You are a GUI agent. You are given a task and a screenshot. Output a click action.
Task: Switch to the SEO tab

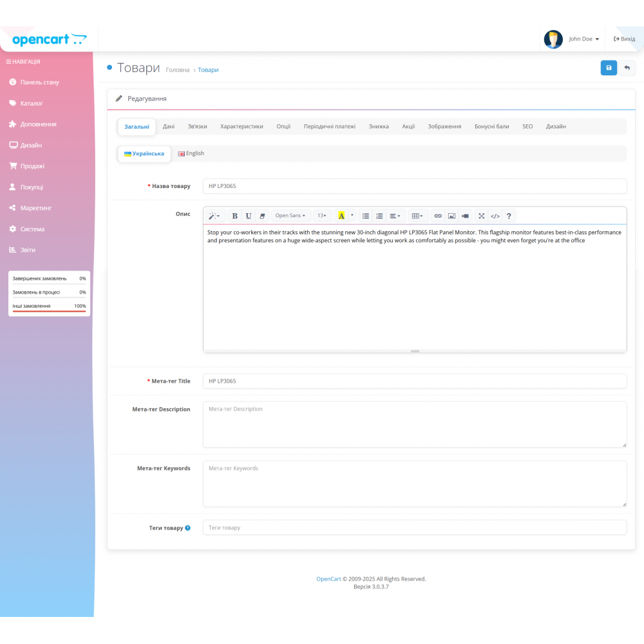[x=527, y=127]
